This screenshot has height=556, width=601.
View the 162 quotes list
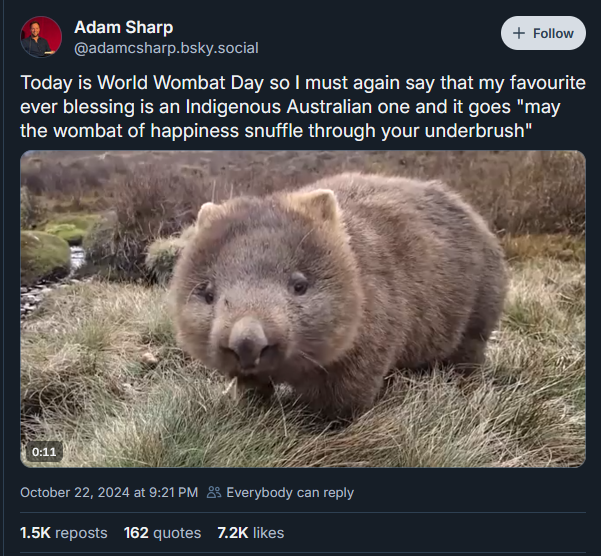click(162, 533)
